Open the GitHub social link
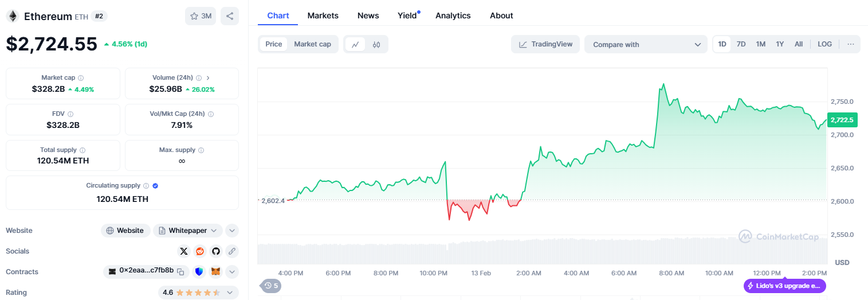 [216, 251]
